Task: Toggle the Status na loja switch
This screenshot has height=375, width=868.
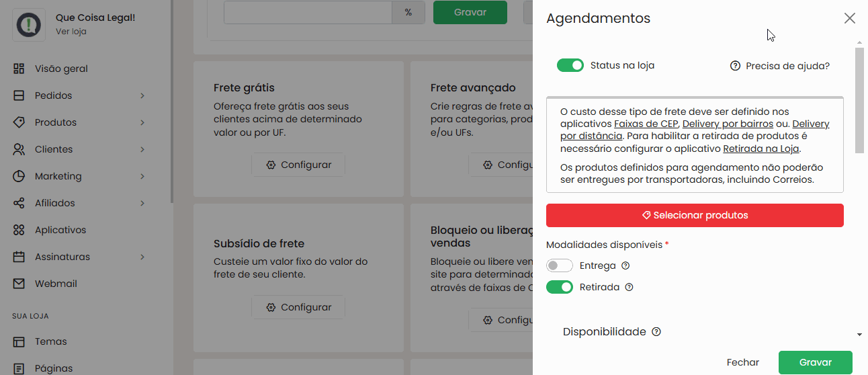Action: coord(570,65)
